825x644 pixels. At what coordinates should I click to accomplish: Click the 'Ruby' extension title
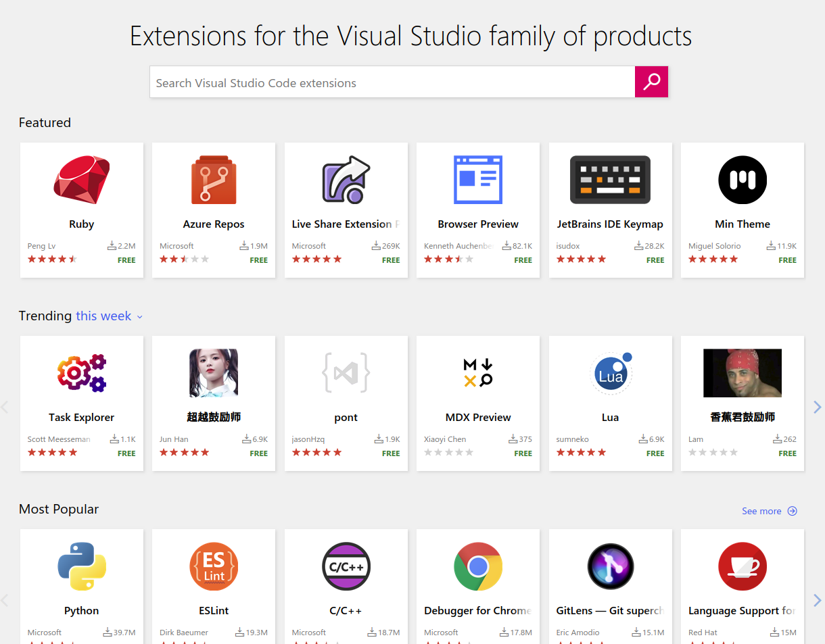pyautogui.click(x=82, y=224)
